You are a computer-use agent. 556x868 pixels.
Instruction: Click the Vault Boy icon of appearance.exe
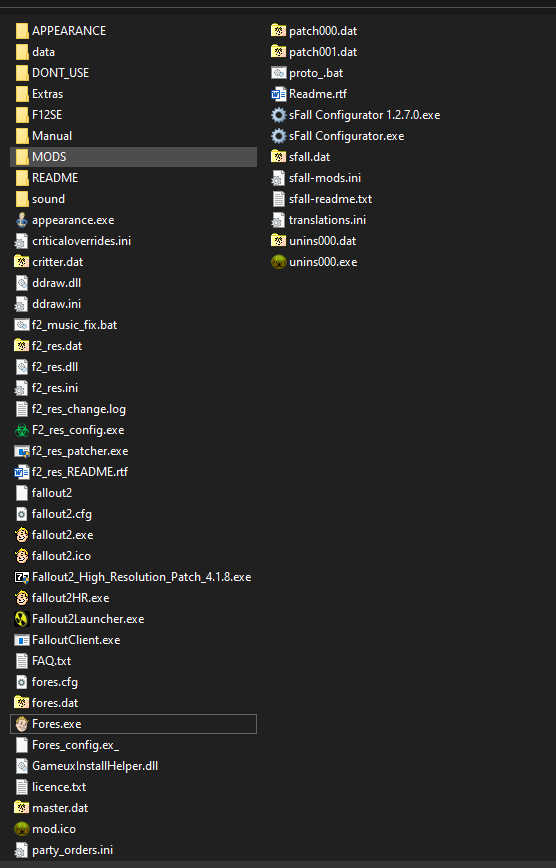point(22,220)
